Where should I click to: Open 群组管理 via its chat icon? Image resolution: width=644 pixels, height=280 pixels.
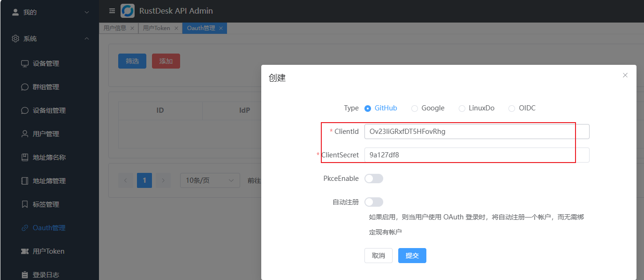click(x=25, y=87)
